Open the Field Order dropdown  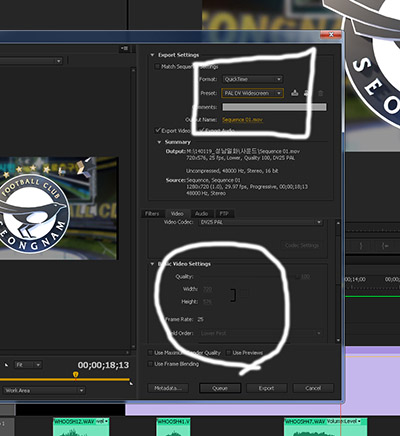261,333
